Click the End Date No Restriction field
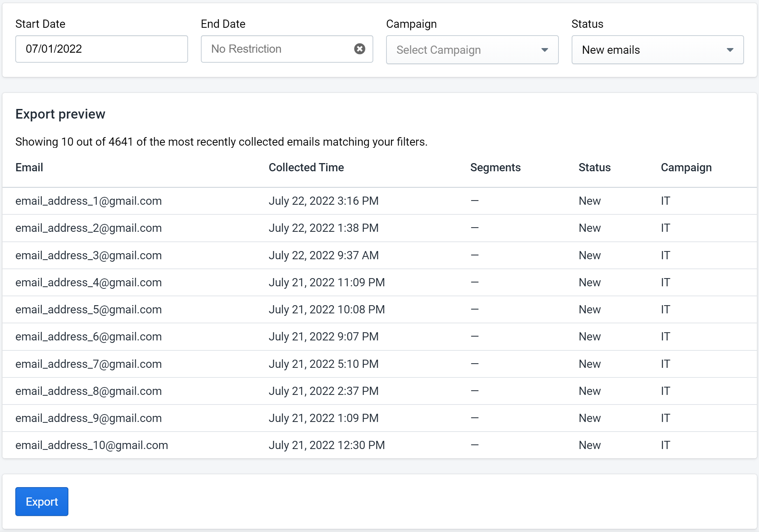 [287, 49]
